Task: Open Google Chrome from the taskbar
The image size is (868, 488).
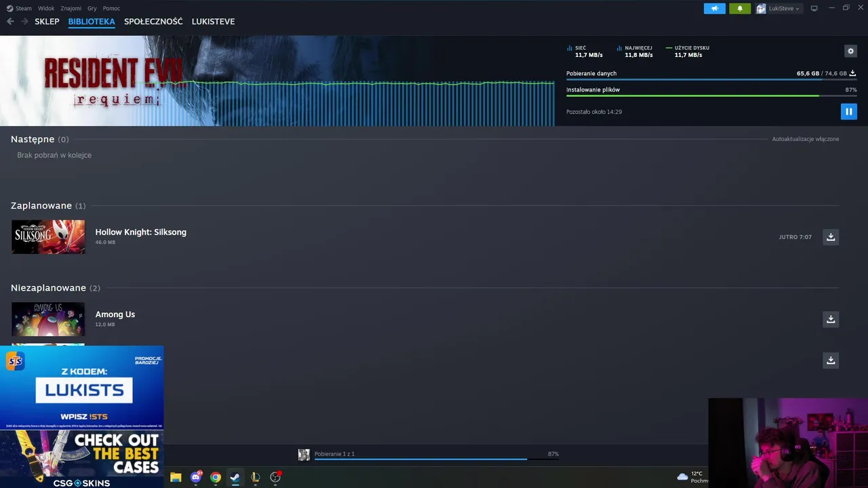Action: 216,477
